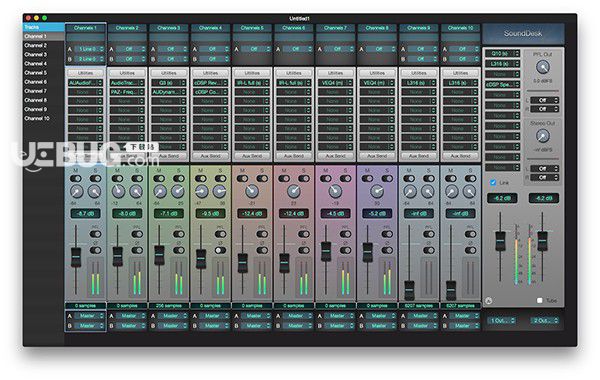Open the VEQ4 (m) insert slot on Channel 7
The width and height of the screenshot is (600, 380).
pyautogui.click(x=336, y=83)
